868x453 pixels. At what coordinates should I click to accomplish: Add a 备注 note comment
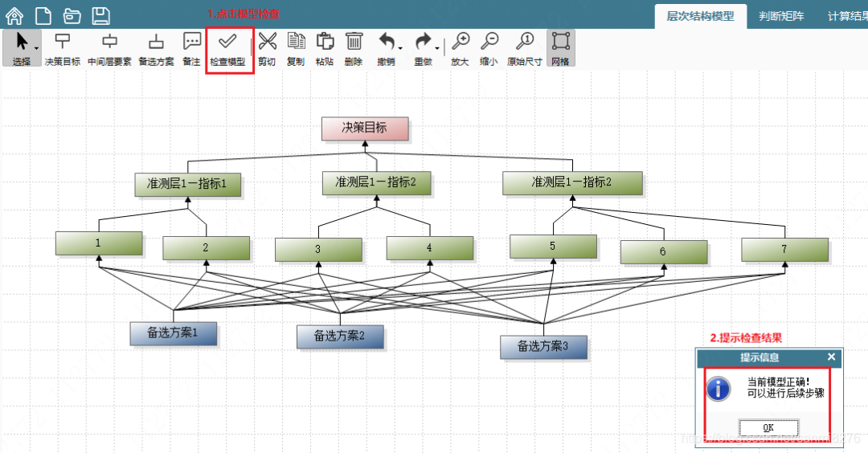pos(191,49)
